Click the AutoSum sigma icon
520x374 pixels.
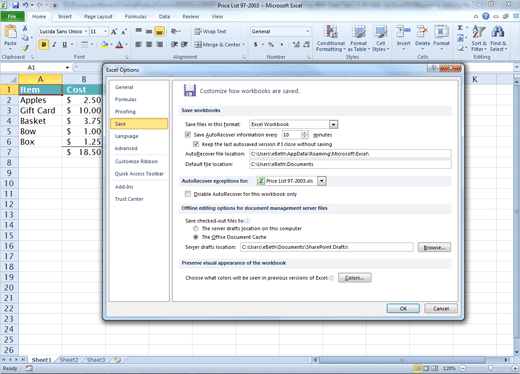coord(460,28)
